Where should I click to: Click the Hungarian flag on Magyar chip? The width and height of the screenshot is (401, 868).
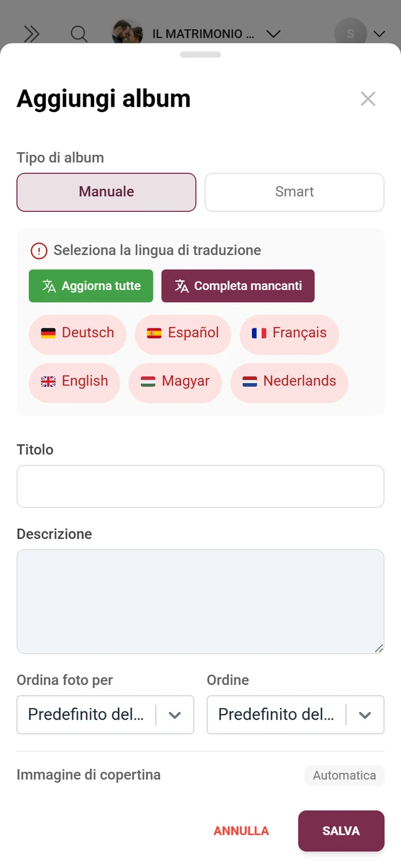point(148,382)
